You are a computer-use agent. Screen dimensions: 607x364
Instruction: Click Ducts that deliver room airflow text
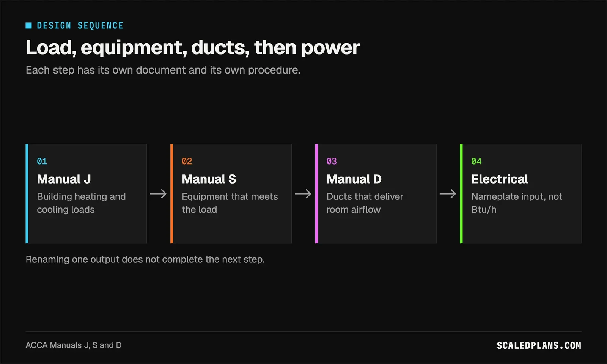[x=365, y=203]
